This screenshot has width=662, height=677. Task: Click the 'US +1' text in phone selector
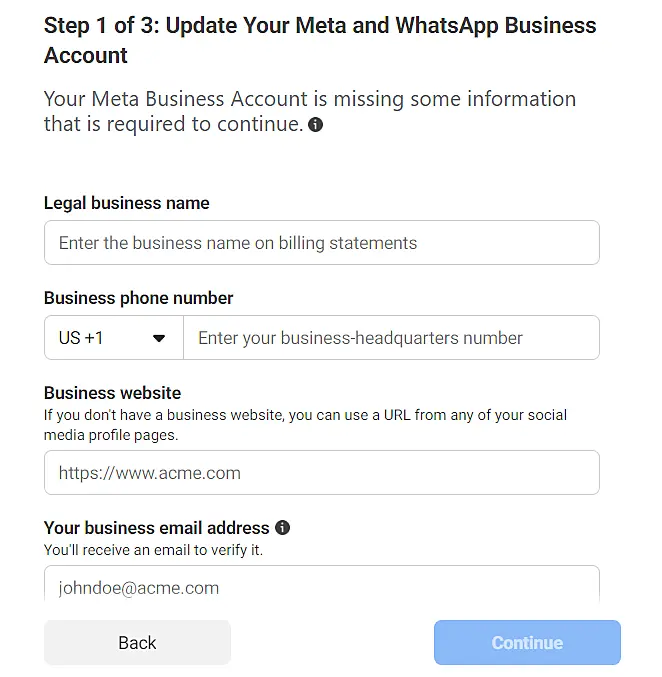pyautogui.click(x=81, y=338)
